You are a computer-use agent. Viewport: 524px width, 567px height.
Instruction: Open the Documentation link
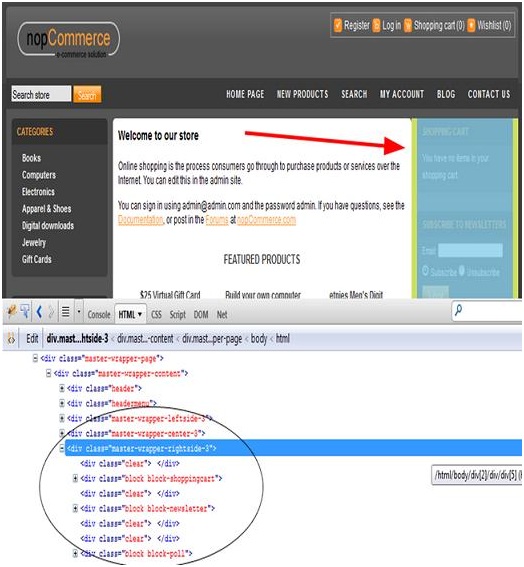coord(140,219)
